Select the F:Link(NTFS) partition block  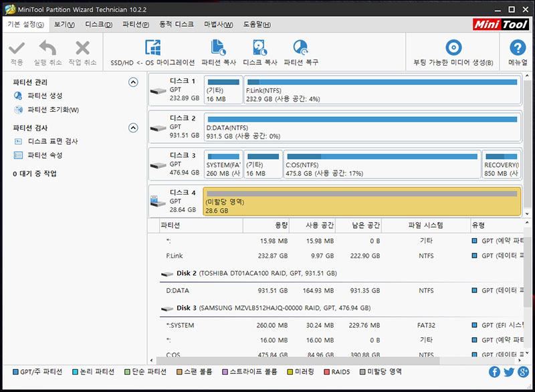tap(383, 90)
